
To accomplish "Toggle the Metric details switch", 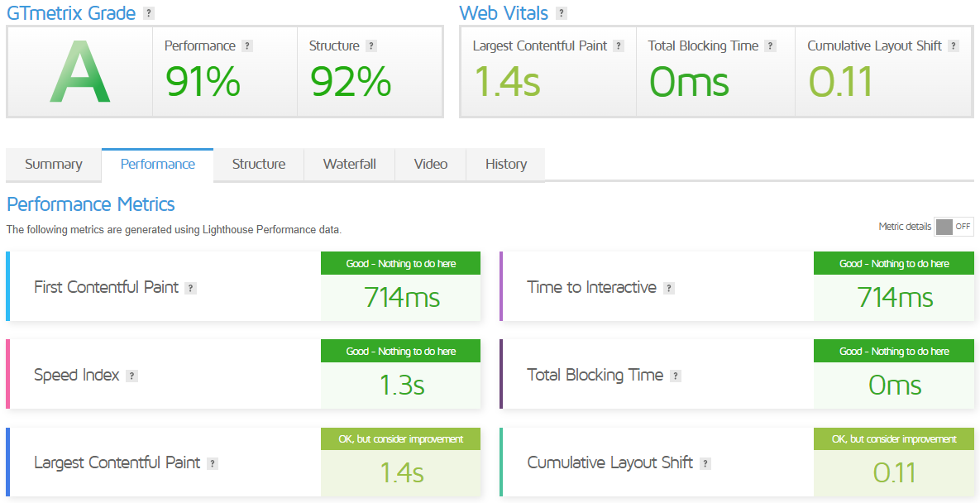I will click(954, 227).
